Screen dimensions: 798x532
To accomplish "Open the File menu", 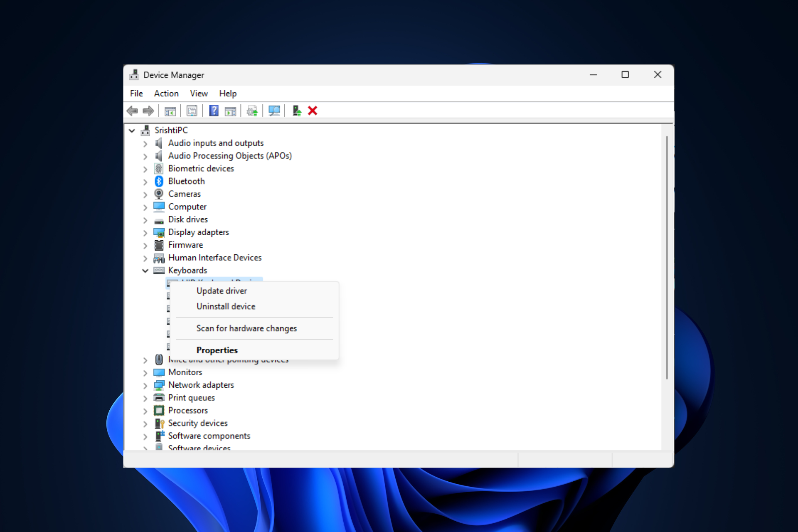I will (136, 94).
